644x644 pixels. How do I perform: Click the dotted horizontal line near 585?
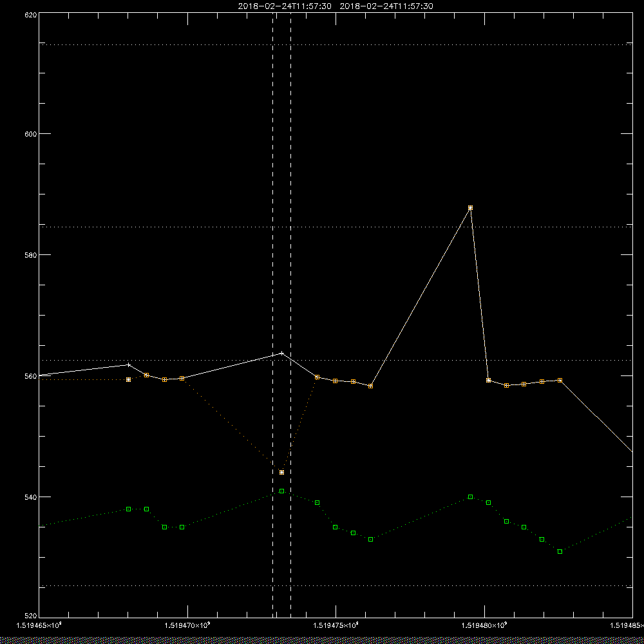click(336, 227)
